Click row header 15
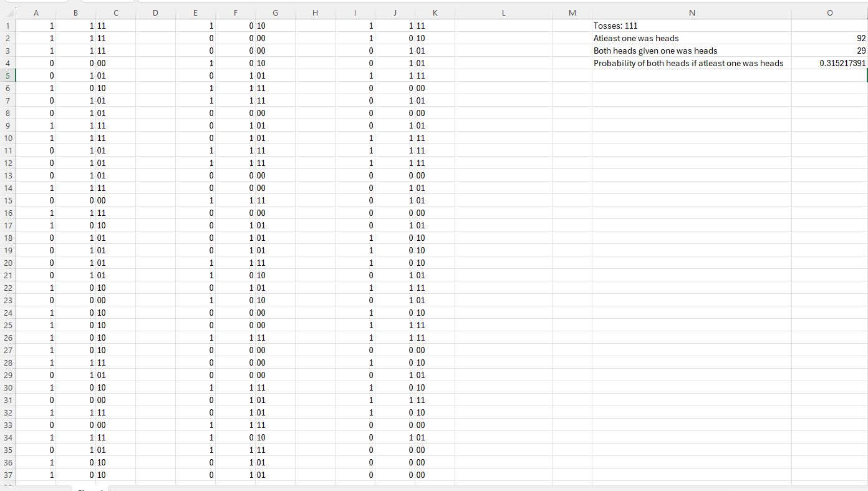The image size is (868, 491). [x=7, y=200]
